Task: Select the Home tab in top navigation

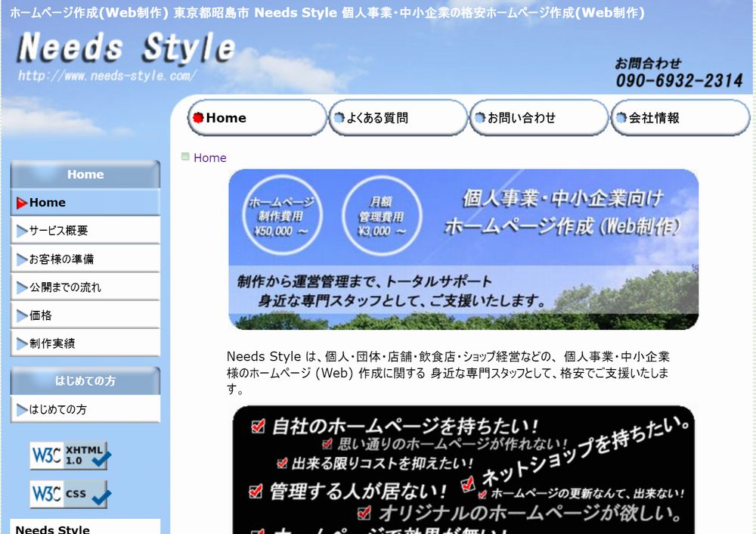Action: point(256,118)
